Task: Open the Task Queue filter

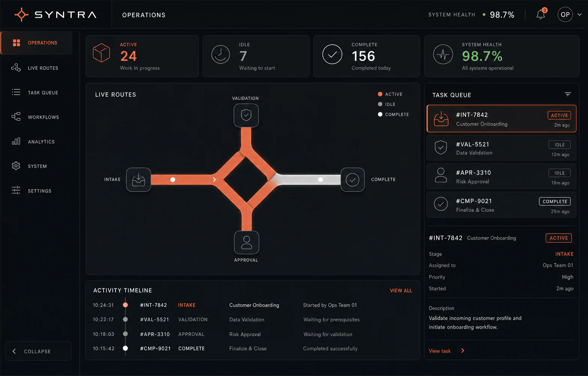Action: (568, 94)
